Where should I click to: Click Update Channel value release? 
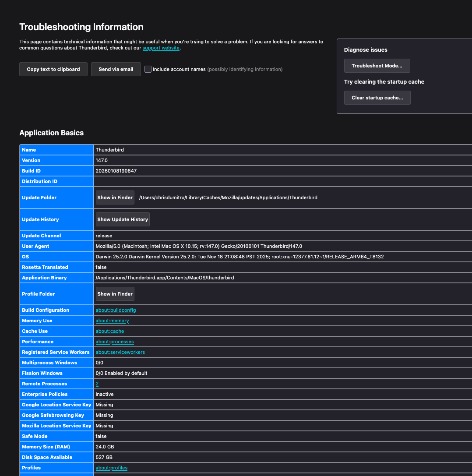point(104,236)
